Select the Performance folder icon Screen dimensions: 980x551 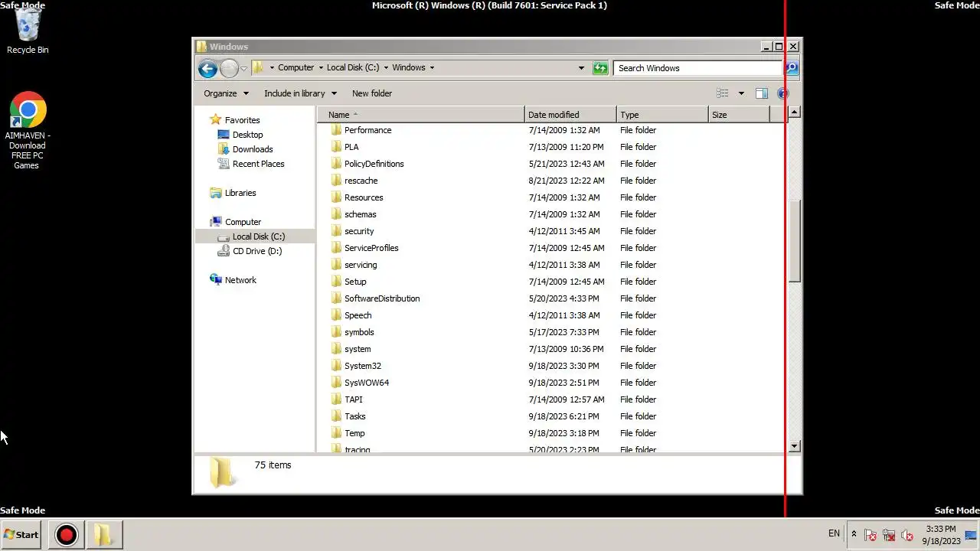(x=336, y=130)
